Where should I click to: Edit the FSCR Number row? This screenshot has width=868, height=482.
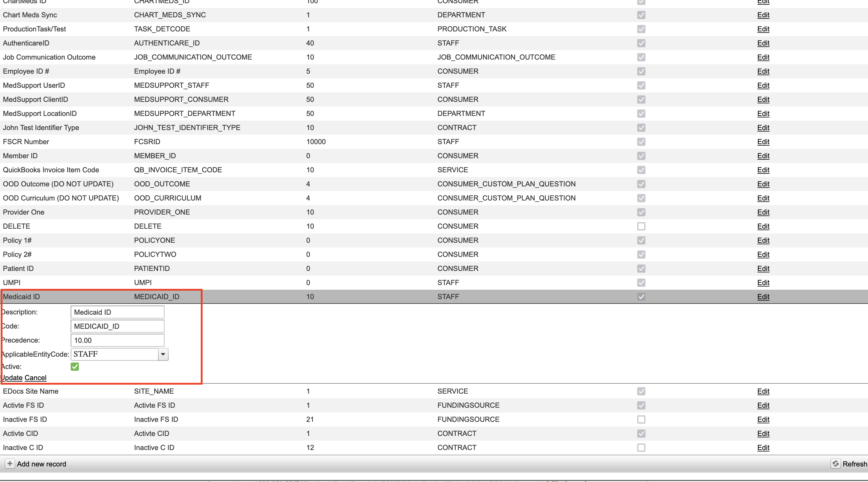coord(763,142)
